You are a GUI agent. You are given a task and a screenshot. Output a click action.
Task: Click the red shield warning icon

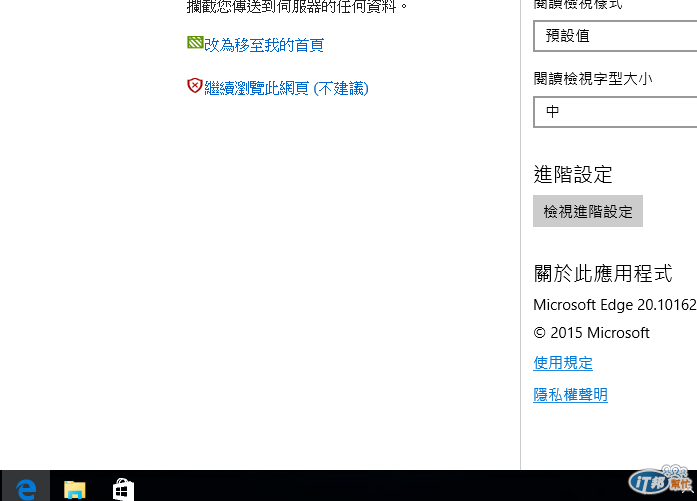195,85
